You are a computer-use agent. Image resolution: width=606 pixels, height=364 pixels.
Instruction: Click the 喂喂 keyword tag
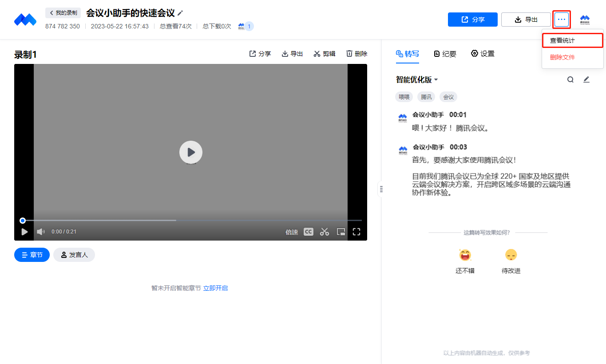[404, 97]
